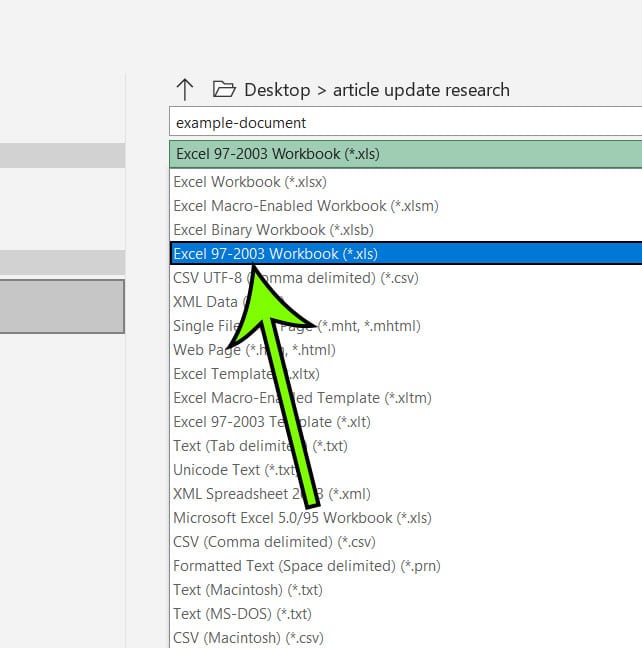This screenshot has width=642, height=648.
Task: Choose Unicode Text (*.txt)
Action: pos(406,469)
